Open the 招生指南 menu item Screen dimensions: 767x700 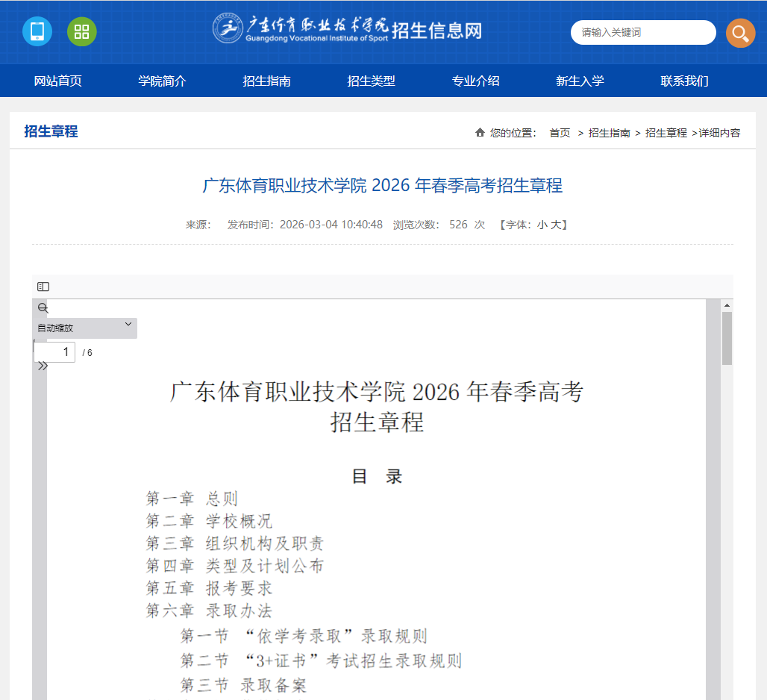[x=267, y=81]
